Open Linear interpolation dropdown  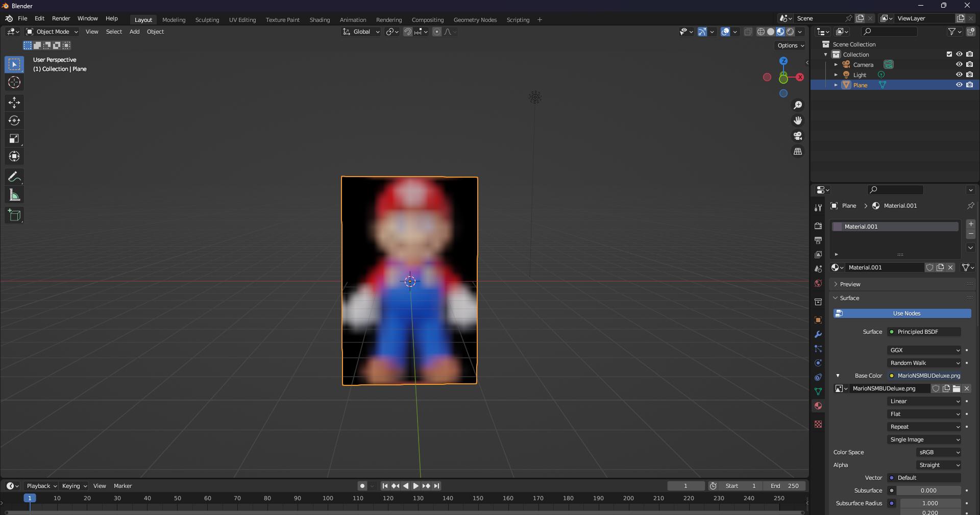[x=924, y=401]
